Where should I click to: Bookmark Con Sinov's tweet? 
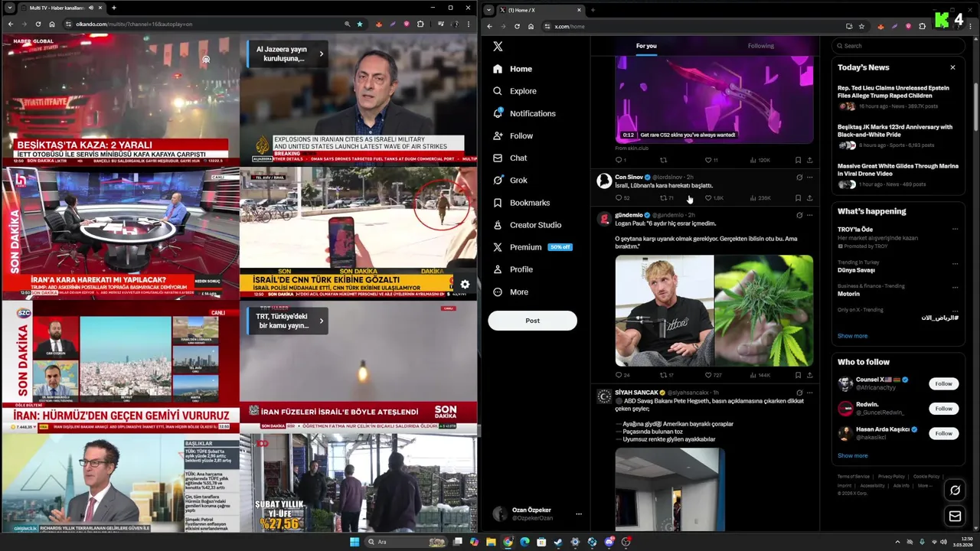pyautogui.click(x=798, y=198)
